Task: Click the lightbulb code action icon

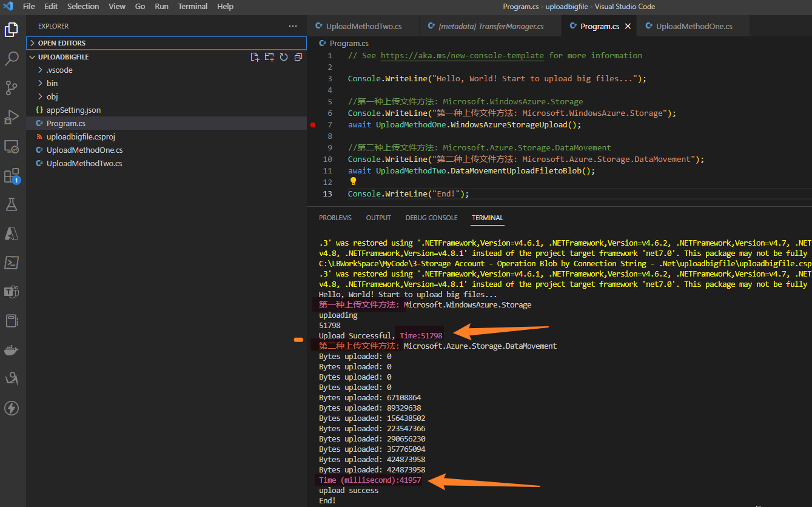Action: (x=353, y=181)
